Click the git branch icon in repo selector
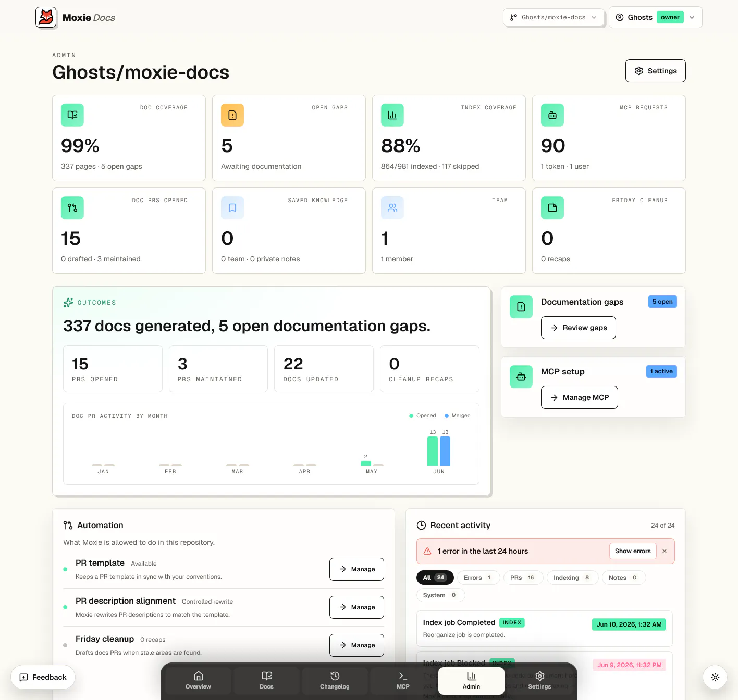 click(x=514, y=17)
